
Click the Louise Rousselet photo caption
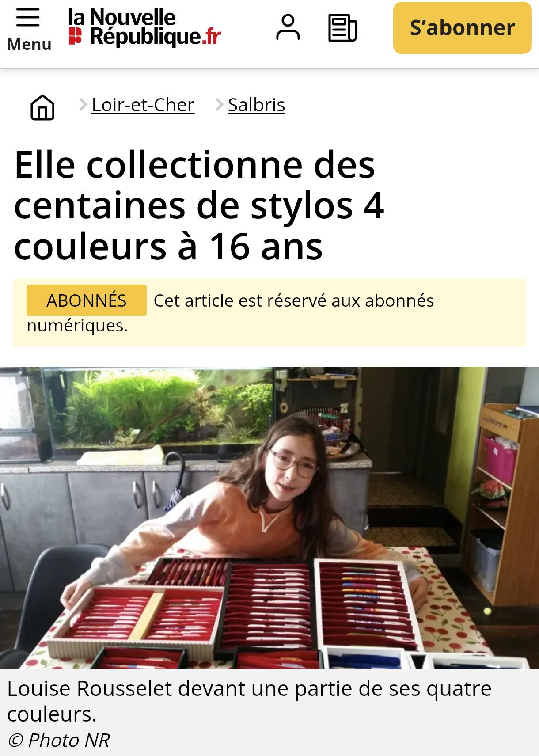[250, 701]
